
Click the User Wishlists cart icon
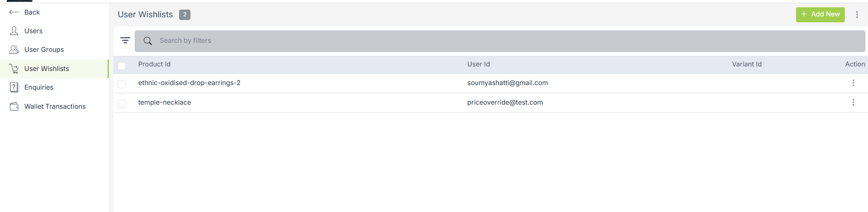(x=14, y=69)
